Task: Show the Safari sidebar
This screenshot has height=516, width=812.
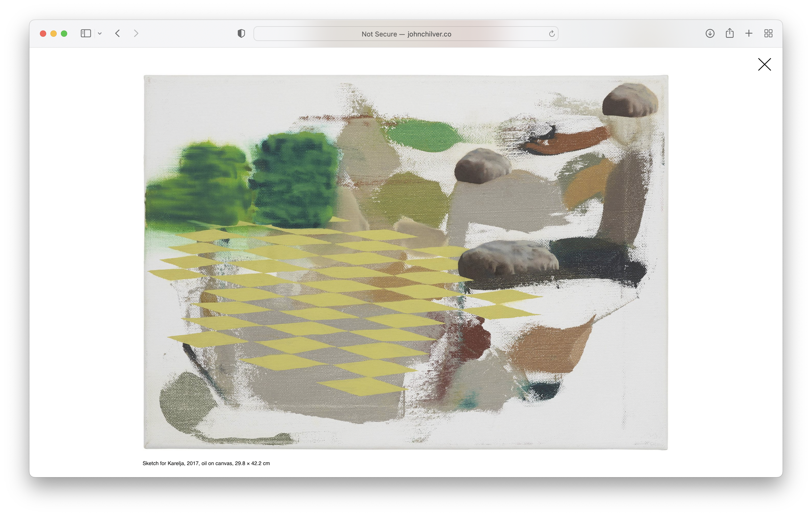Action: (86, 33)
